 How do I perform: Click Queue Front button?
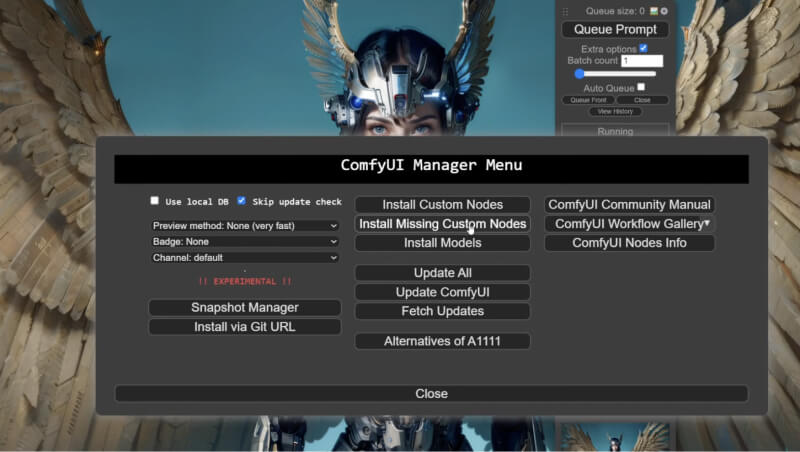tap(588, 100)
